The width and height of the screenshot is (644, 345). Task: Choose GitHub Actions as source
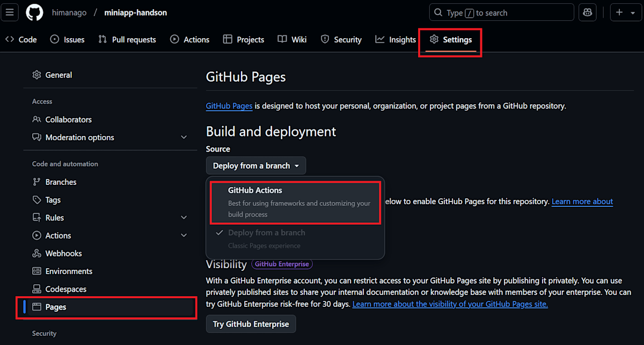295,202
